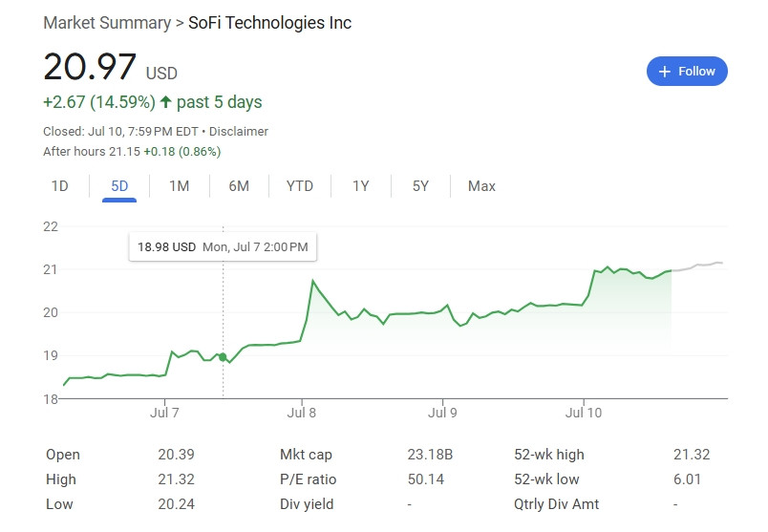Click the Jul 9 date axis label
Viewport: 768px width, 532px height.
(x=442, y=413)
